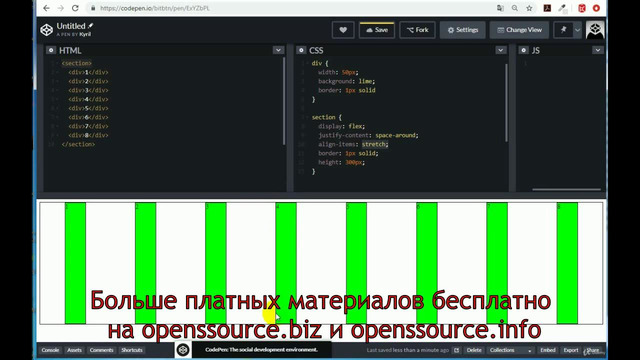Image resolution: width=640 pixels, height=360 pixels.
Task: Bookmark this page with the star
Action: click(x=529, y=8)
